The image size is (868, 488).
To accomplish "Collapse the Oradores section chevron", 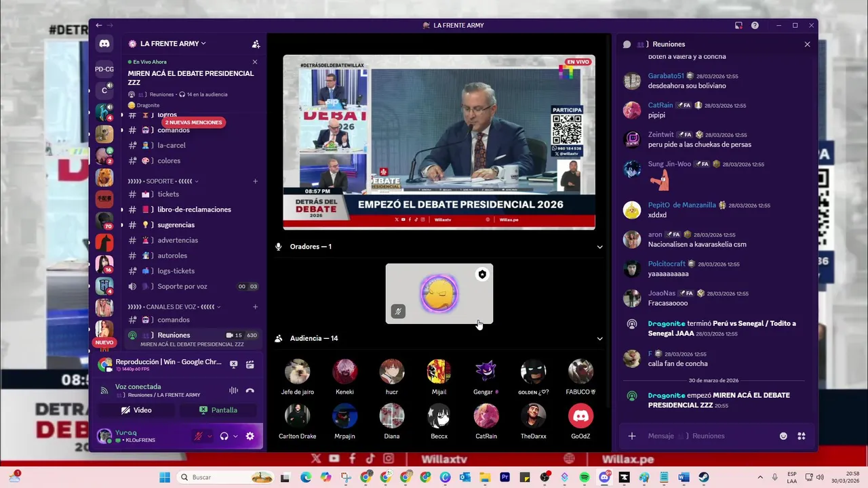I will point(599,247).
